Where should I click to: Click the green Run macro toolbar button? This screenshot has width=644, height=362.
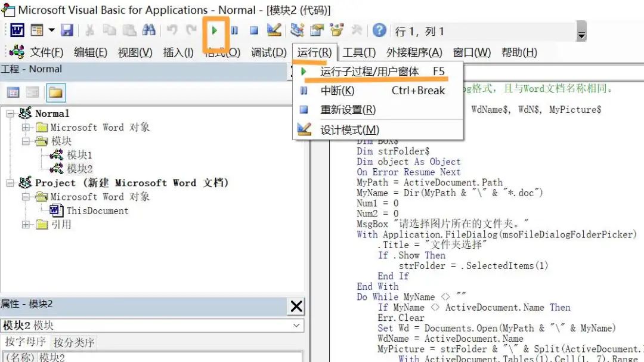click(215, 30)
